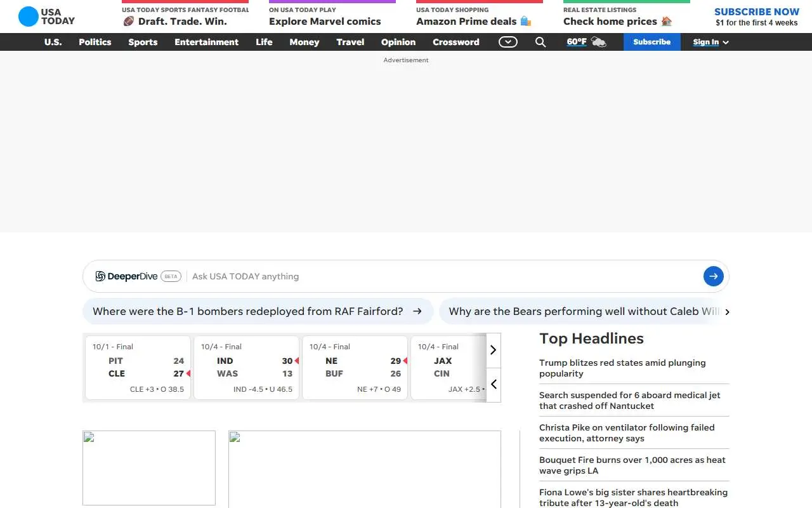Open the Crossword page

pyautogui.click(x=456, y=42)
